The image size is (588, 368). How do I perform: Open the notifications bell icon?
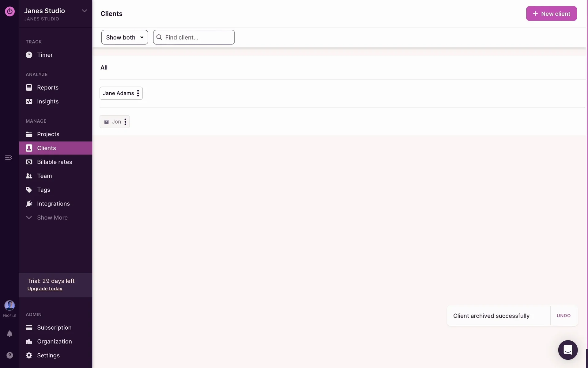pyautogui.click(x=9, y=334)
